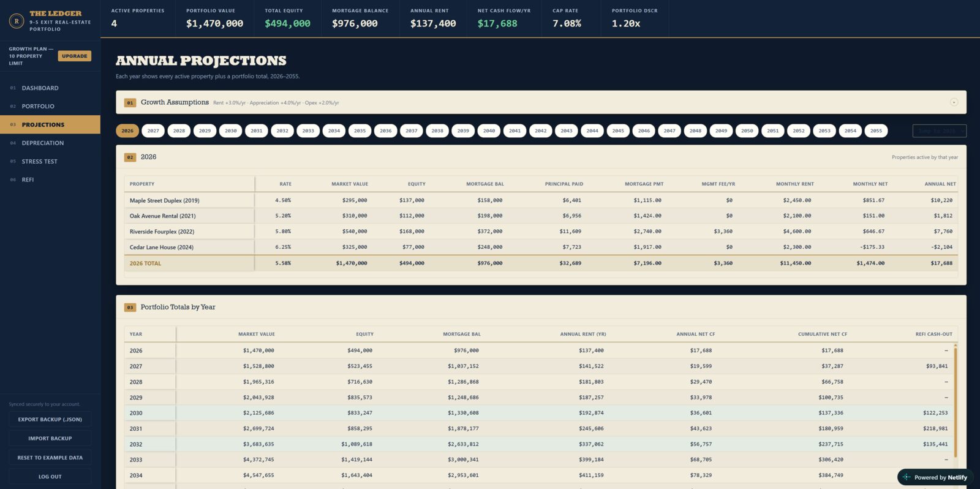Click Riverside Fourplex mgmt fee $3,360
This screenshot has height=489, width=980.
[723, 232]
